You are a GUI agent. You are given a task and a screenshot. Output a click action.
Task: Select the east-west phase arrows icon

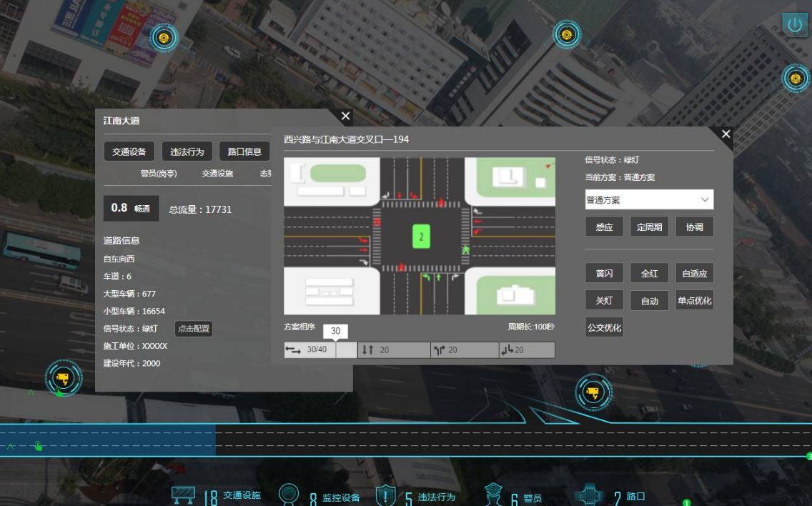click(x=293, y=350)
